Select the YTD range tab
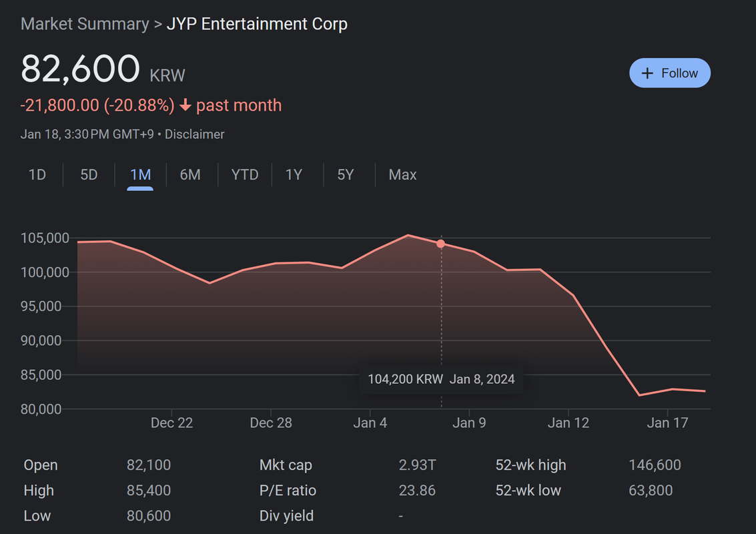This screenshot has height=534, width=756. click(245, 175)
